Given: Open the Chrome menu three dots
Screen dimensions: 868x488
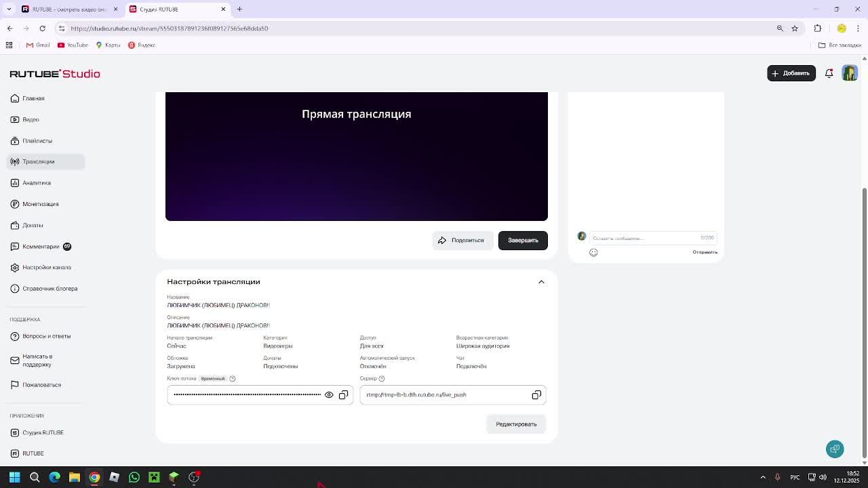Looking at the screenshot, I should pos(859,28).
